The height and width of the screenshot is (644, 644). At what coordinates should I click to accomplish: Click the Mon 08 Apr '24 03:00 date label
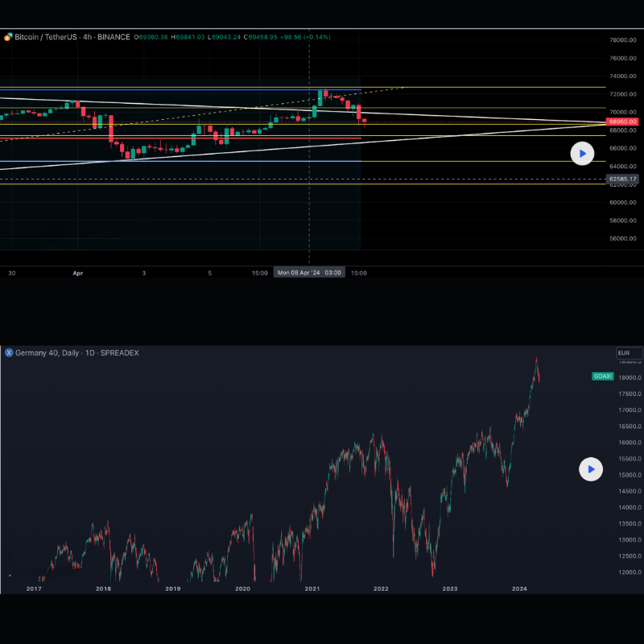pos(309,273)
